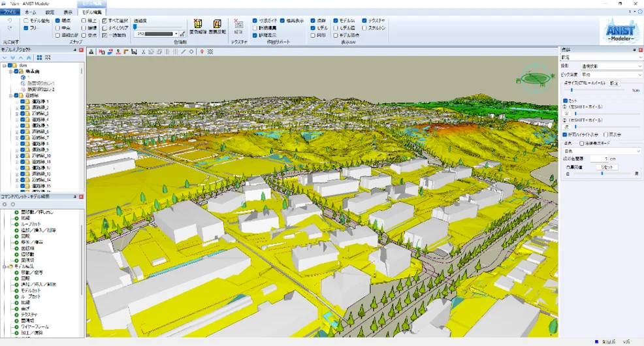Click the red location pin toolbar icon
Image resolution: width=644 pixels, height=346 pixels.
(x=202, y=52)
